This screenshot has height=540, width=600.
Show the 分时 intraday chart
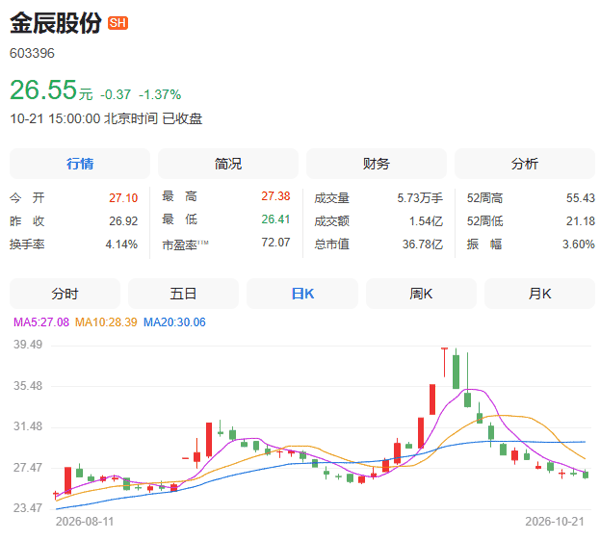point(65,294)
